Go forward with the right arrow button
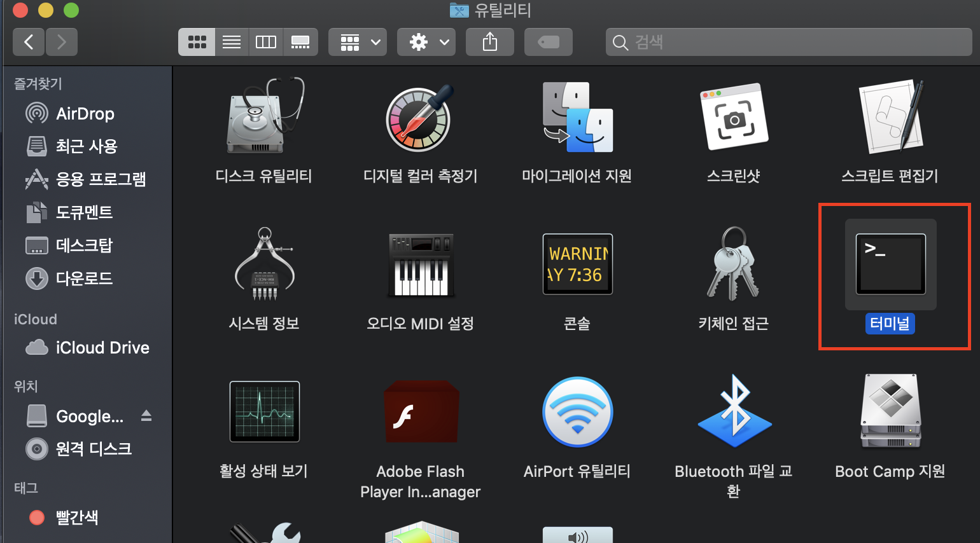980x543 pixels. [x=62, y=42]
